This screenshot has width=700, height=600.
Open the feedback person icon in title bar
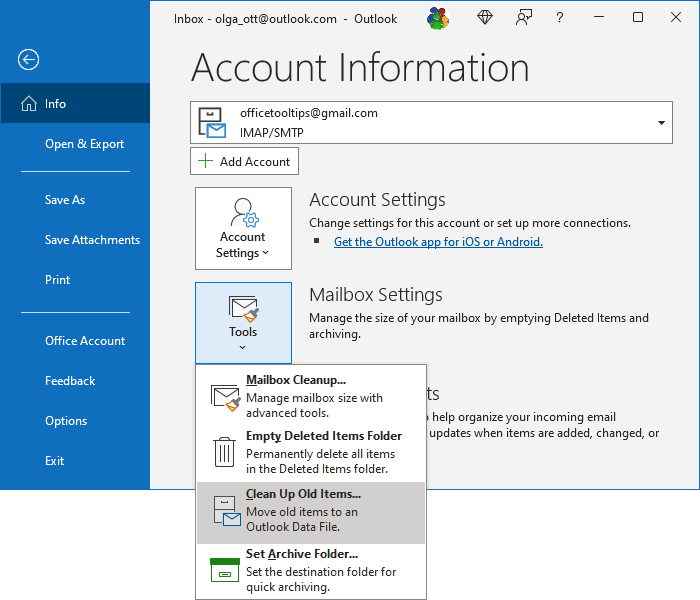pos(524,18)
